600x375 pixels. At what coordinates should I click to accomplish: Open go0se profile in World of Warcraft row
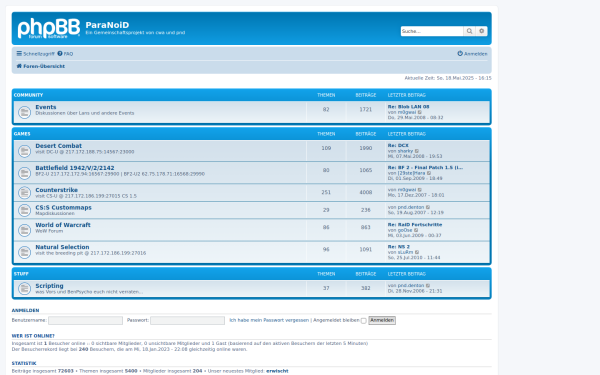pos(405,230)
